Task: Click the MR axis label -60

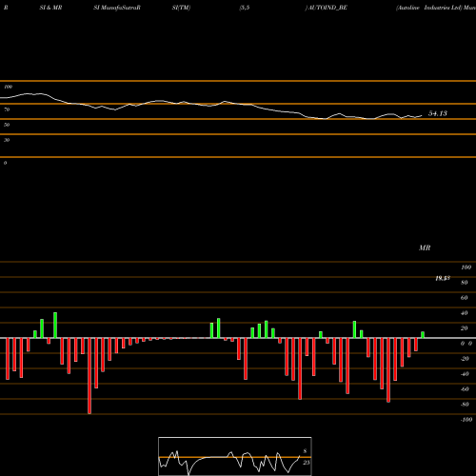Action: [x=465, y=389]
